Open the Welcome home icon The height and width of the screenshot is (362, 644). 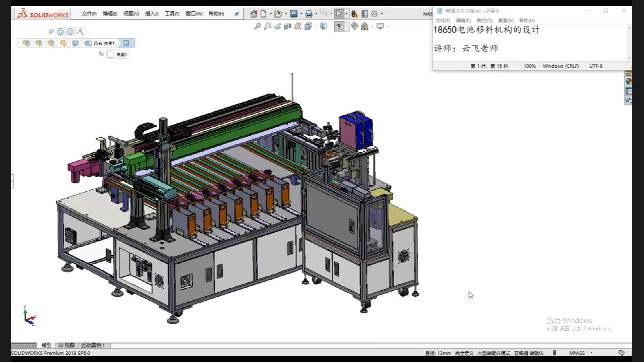pyautogui.click(x=254, y=14)
